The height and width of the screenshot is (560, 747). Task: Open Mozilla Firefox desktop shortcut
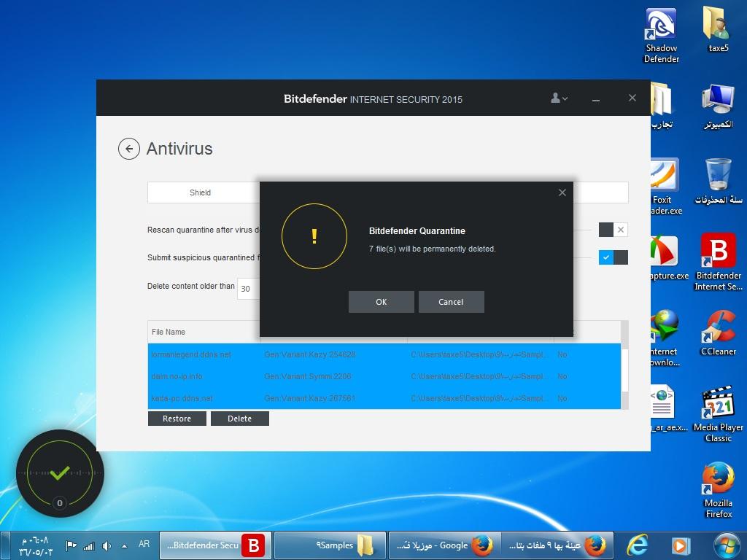(x=718, y=490)
